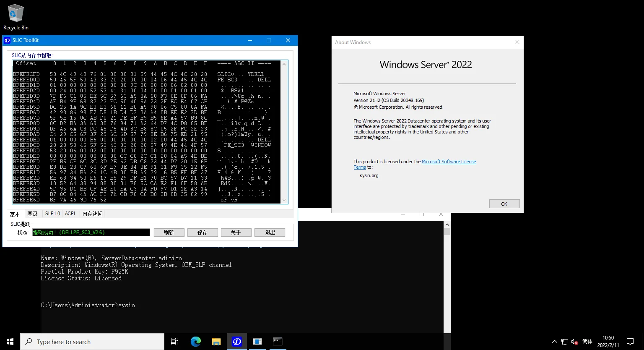Click the 刷新 refresh button
This screenshot has height=350, width=644.
169,232
